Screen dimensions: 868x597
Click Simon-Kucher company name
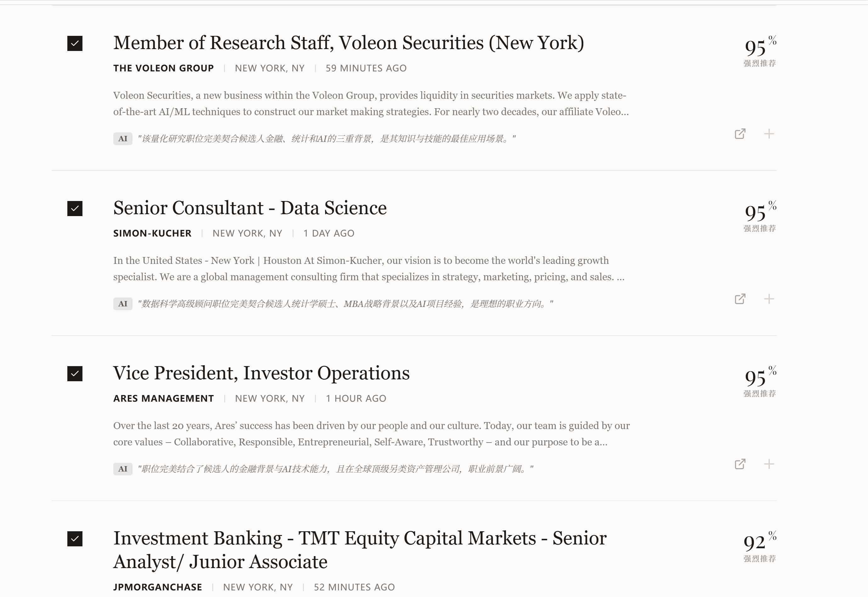point(152,233)
